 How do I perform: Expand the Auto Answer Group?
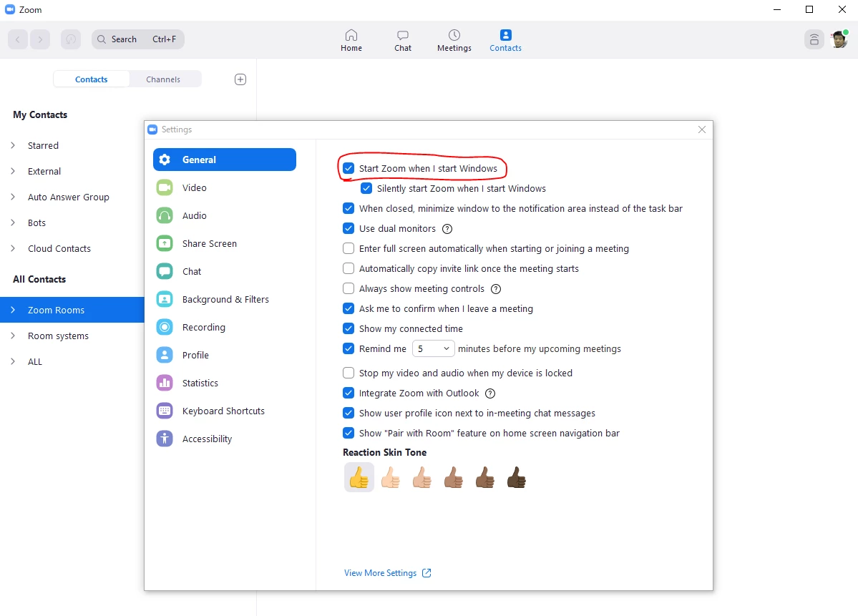click(13, 197)
